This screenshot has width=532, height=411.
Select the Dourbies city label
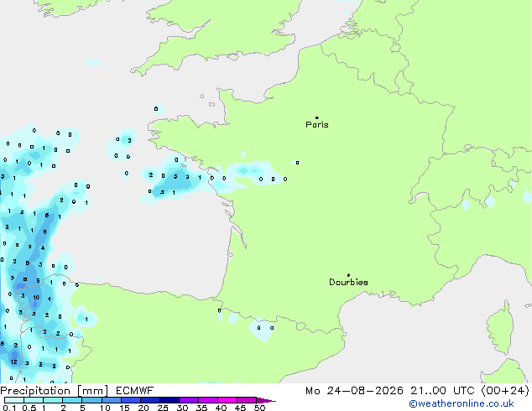click(348, 282)
